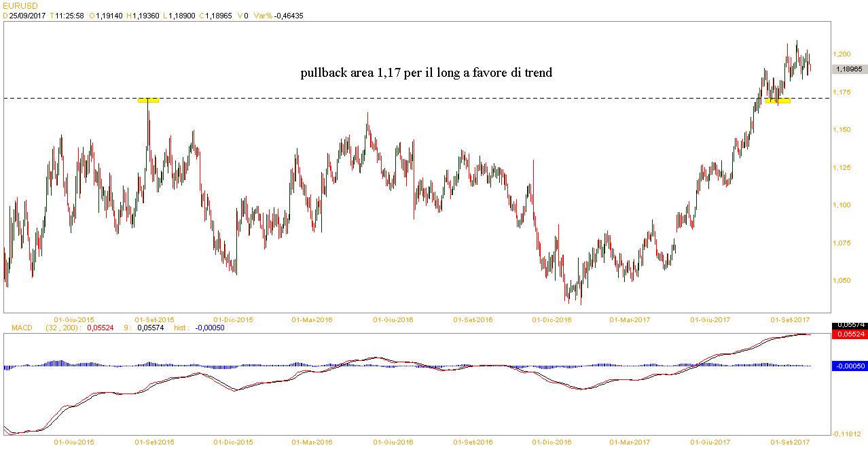Screen dimensions: 868x454
Task: Click 01-Giu-2016 on the price chart time axis
Action: [x=393, y=319]
